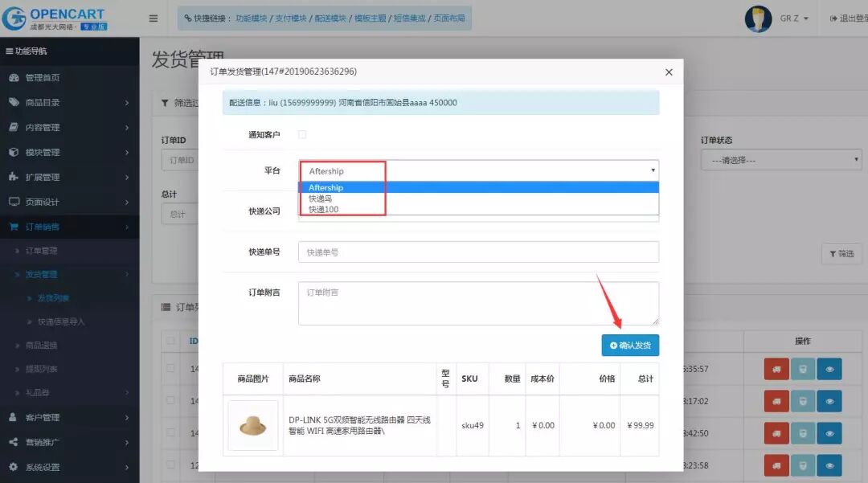Click product name DP-LINK 5G双频智能无线路由器
The image size is (868, 483).
coord(360,425)
